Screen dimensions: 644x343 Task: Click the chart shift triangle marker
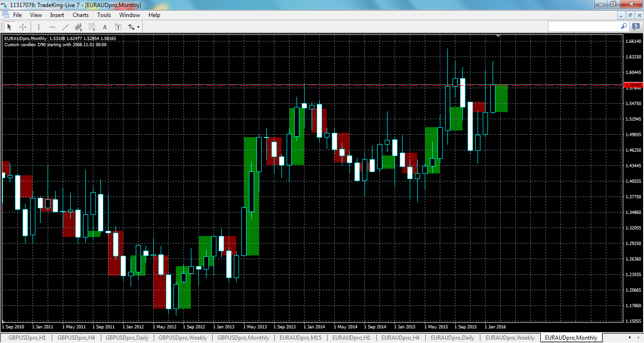pyautogui.click(x=498, y=36)
